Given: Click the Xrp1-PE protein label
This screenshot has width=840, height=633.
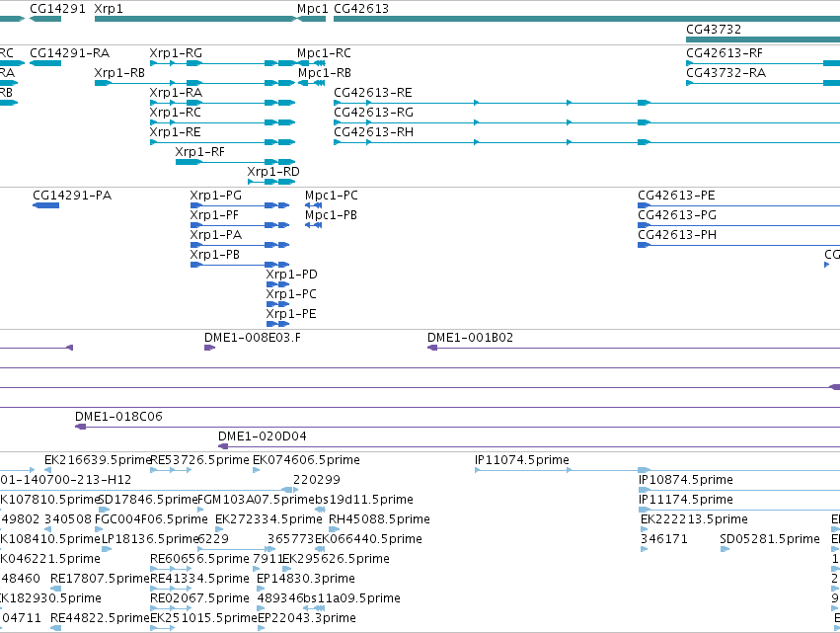Looking at the screenshot, I should tap(291, 315).
